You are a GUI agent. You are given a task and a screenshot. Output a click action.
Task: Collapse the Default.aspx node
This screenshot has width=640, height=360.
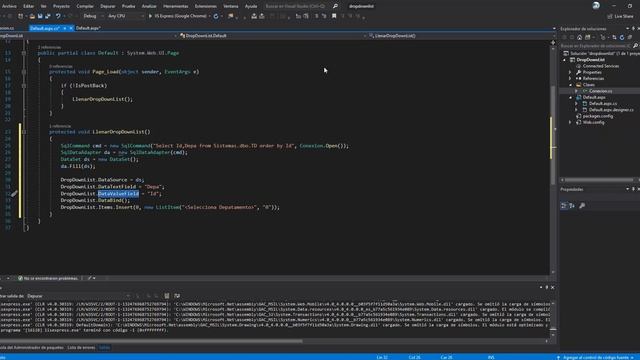coord(571,98)
